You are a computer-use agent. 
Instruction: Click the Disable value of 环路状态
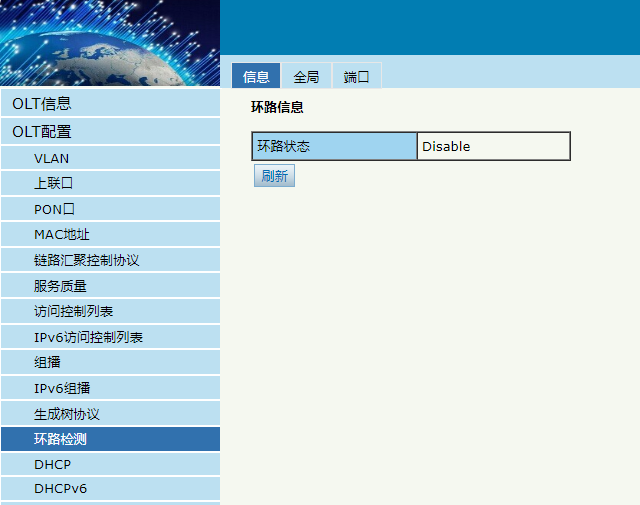point(493,146)
